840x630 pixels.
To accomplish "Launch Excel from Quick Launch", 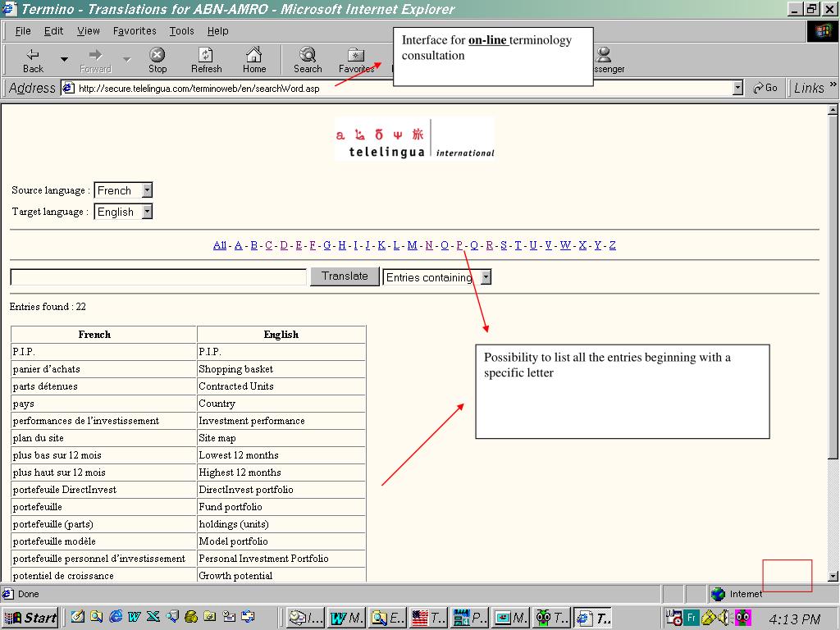I will pos(153,617).
